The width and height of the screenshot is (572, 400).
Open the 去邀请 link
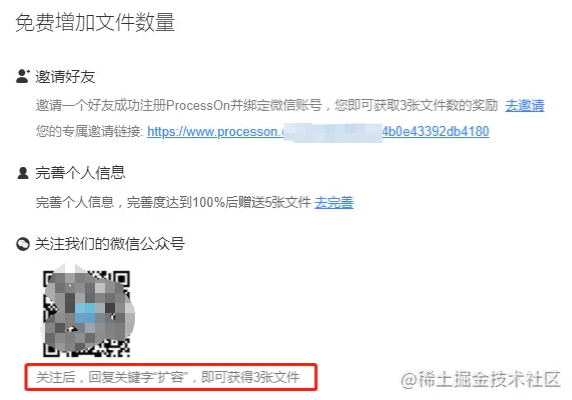525,105
